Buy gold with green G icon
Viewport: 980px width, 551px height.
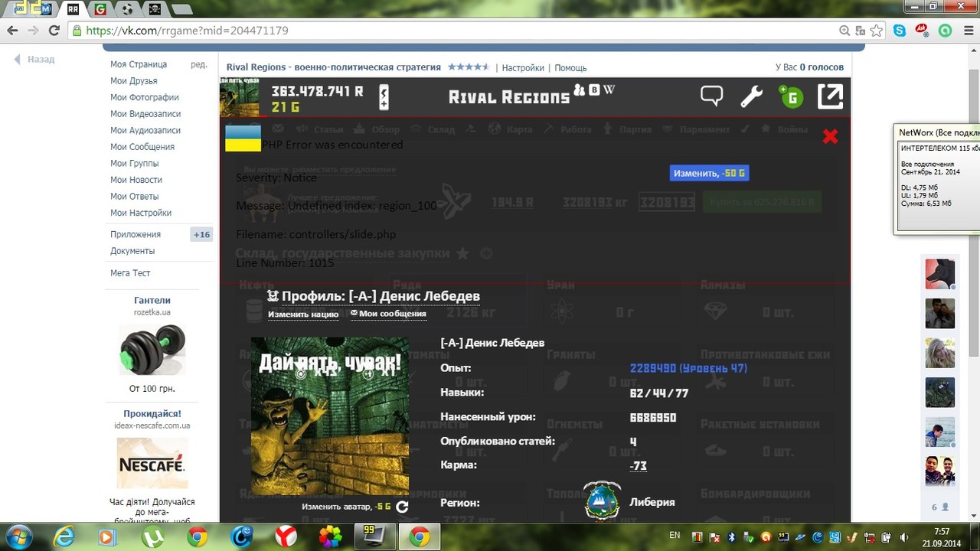click(789, 96)
